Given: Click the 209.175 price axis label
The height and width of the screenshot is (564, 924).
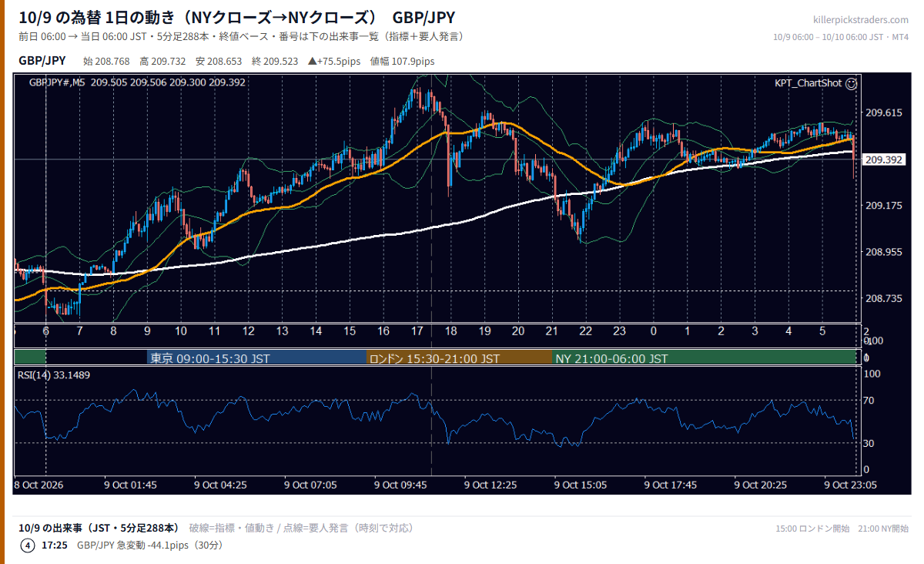Looking at the screenshot, I should click(883, 205).
